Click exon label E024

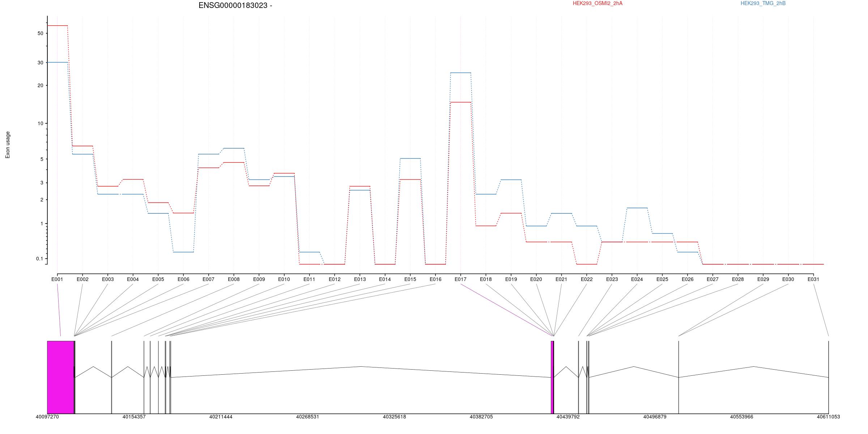[637, 279]
